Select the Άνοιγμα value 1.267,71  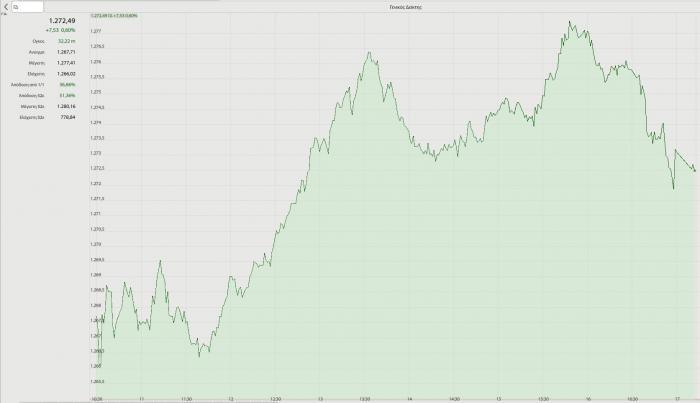(x=66, y=52)
